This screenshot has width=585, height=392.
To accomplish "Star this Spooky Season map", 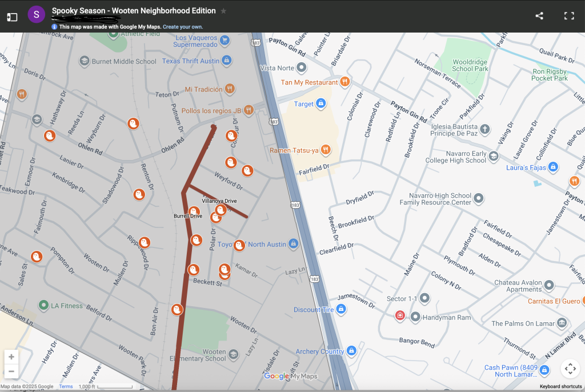I will (x=223, y=11).
